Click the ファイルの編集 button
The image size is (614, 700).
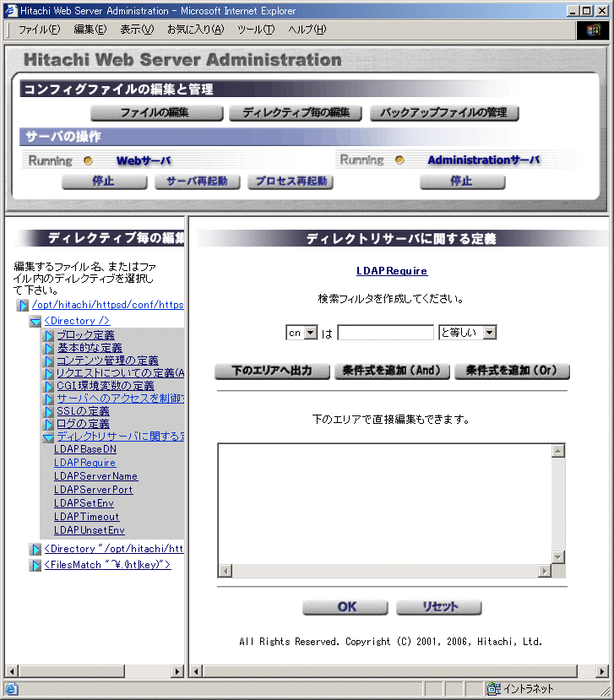pos(156,113)
